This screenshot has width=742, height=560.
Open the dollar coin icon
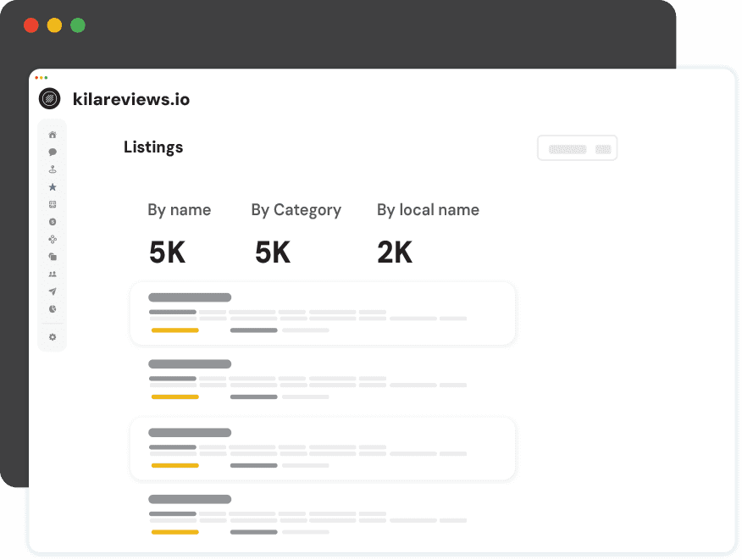click(53, 221)
